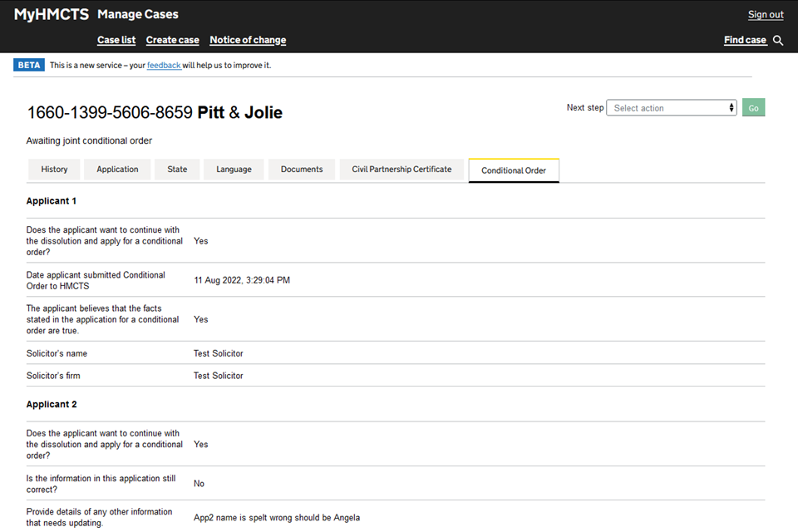Image resolution: width=798 pixels, height=532 pixels.
Task: Click the MyHMCTS logo text
Action: click(x=51, y=14)
